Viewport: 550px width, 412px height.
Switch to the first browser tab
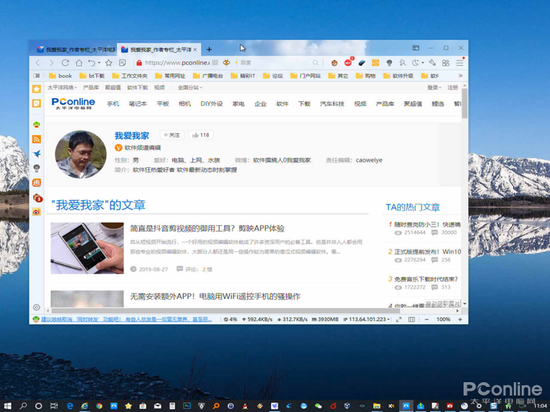[76, 49]
